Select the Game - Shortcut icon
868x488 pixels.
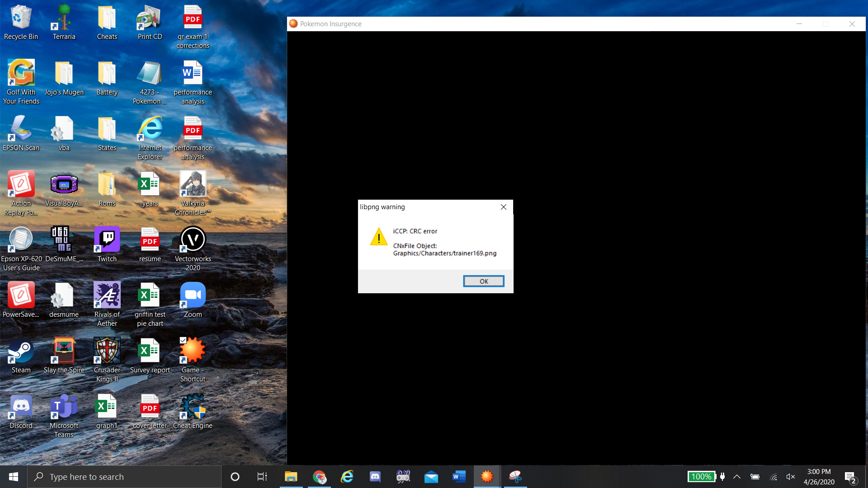(x=193, y=360)
